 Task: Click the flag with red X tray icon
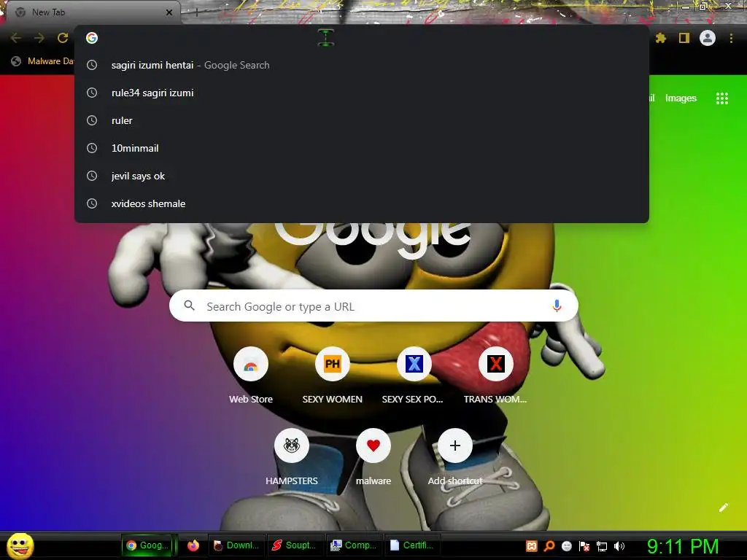coord(584,546)
